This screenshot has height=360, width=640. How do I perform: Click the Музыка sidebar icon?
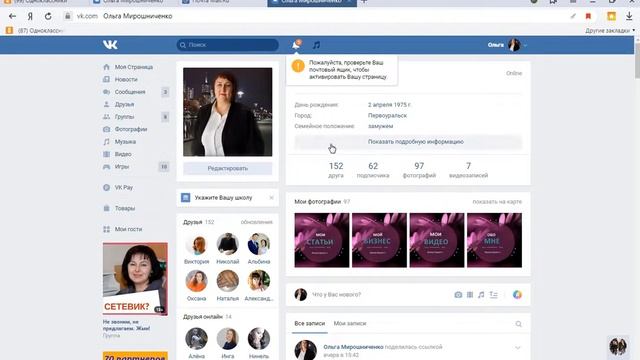coord(106,142)
